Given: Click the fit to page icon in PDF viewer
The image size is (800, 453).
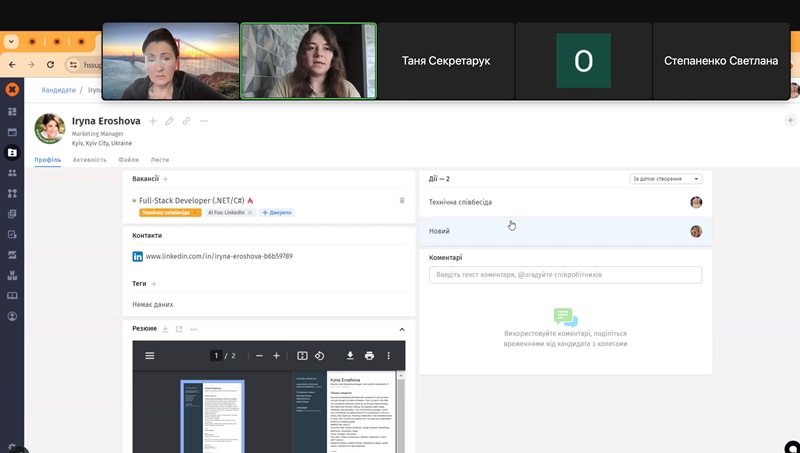Looking at the screenshot, I should (x=302, y=355).
